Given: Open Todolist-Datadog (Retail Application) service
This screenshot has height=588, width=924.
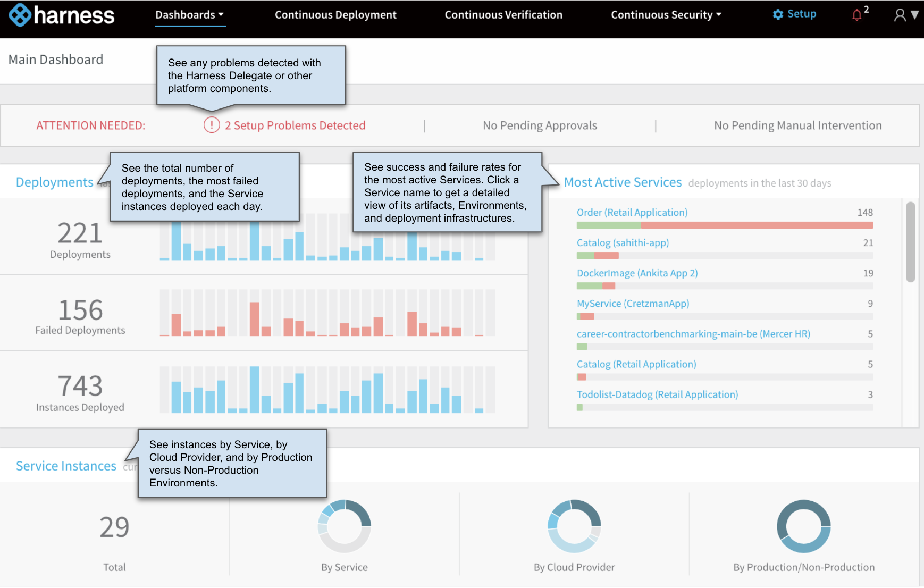Looking at the screenshot, I should click(x=657, y=394).
